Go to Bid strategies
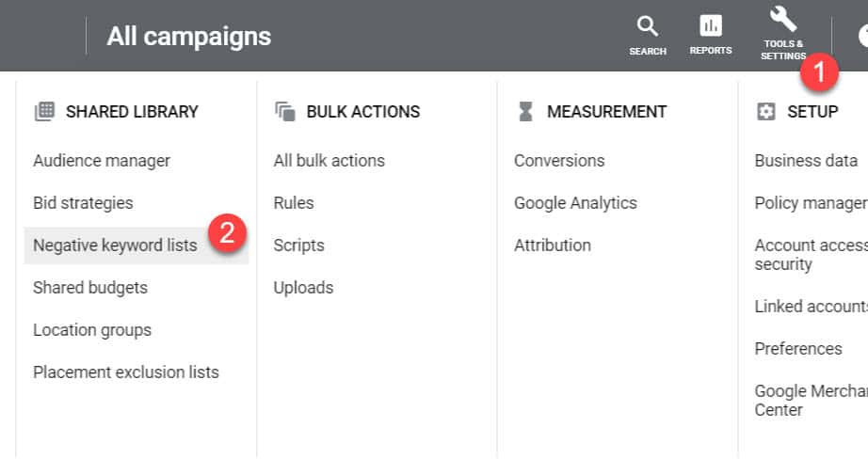The width and height of the screenshot is (868, 459). (x=83, y=203)
